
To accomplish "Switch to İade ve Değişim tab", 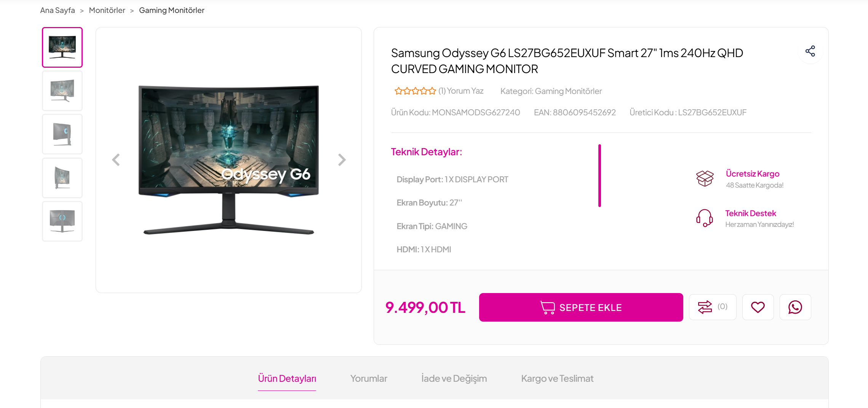I will pyautogui.click(x=454, y=378).
